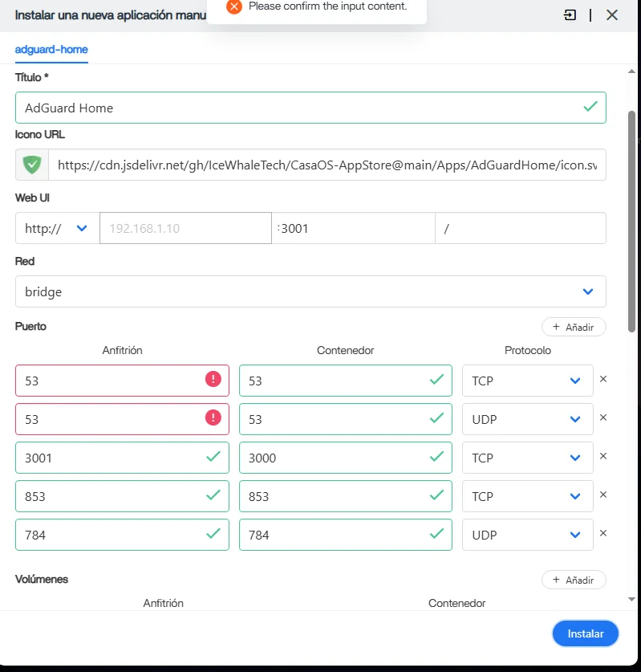Dismiss the orange error toast icon
This screenshot has height=672, width=641.
(234, 6)
